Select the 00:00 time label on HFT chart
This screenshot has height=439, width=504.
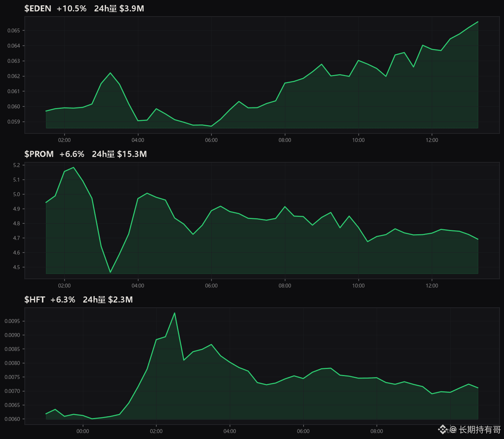click(83, 432)
